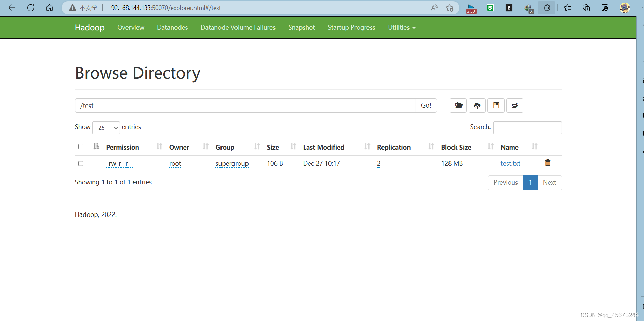This screenshot has height=321, width=644.
Task: Click the browser profile avatar
Action: pos(625,8)
